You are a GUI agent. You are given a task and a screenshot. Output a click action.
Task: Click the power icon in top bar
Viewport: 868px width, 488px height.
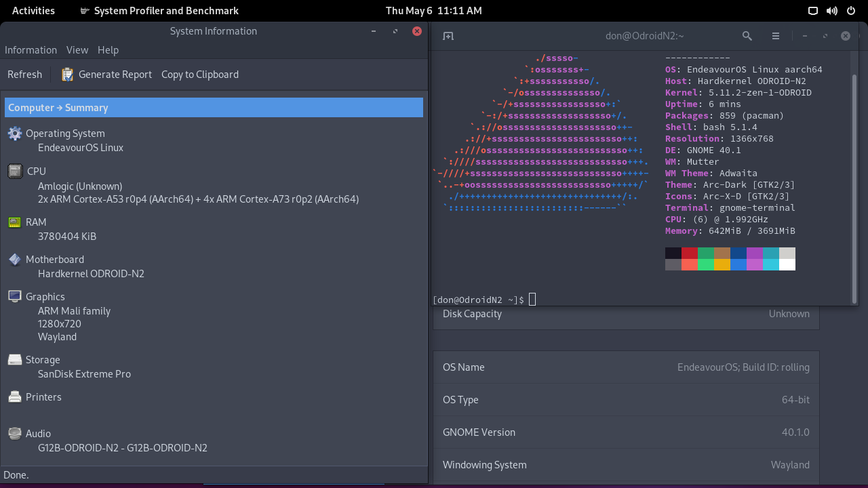[x=851, y=11]
